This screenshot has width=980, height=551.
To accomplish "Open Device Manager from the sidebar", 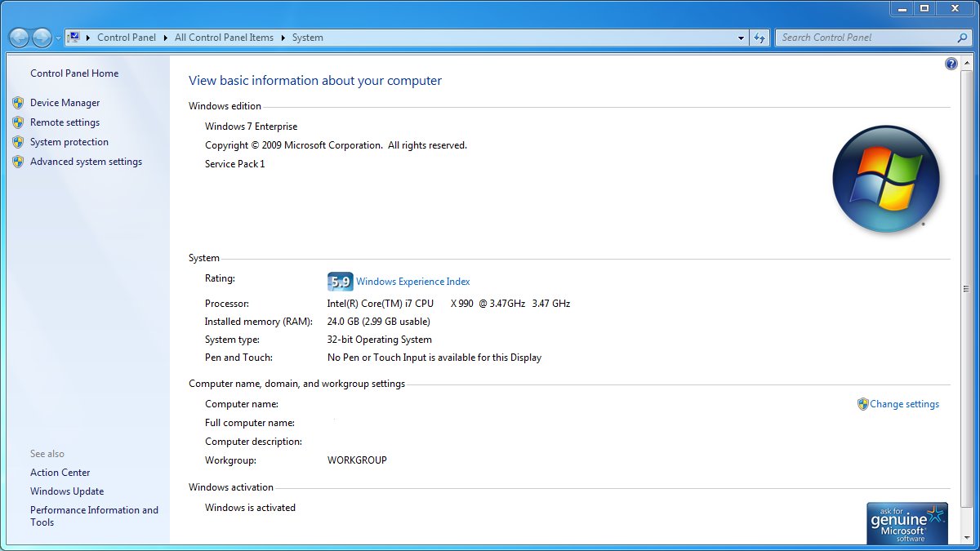I will [65, 103].
